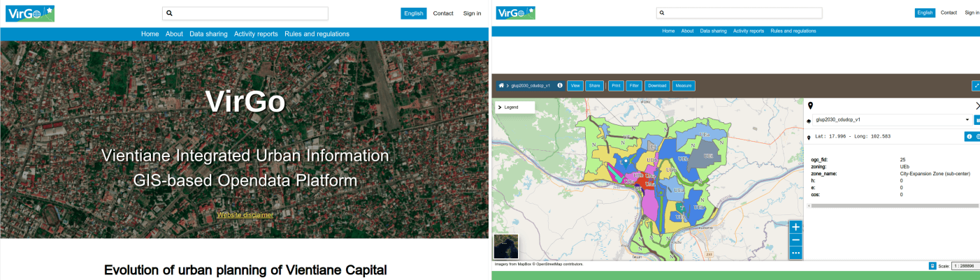Viewport: 980px width, 280px height.
Task: Open Contact link in the left window
Action: [443, 13]
